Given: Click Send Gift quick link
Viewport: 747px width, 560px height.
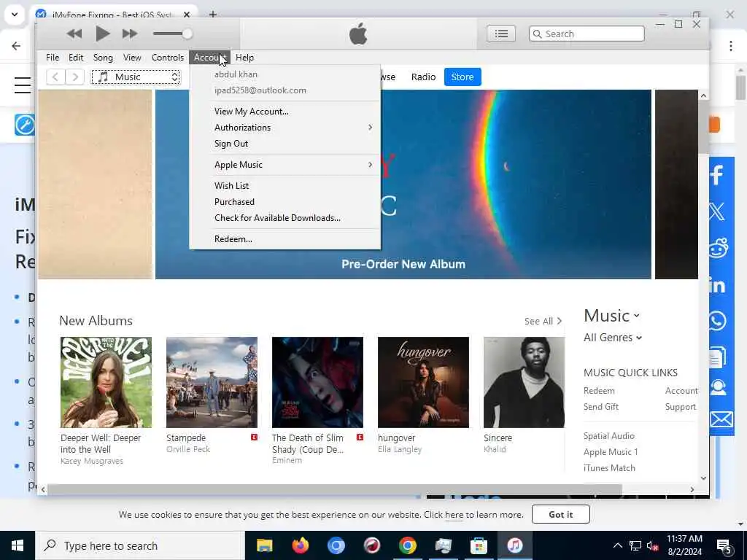Looking at the screenshot, I should coord(601,407).
